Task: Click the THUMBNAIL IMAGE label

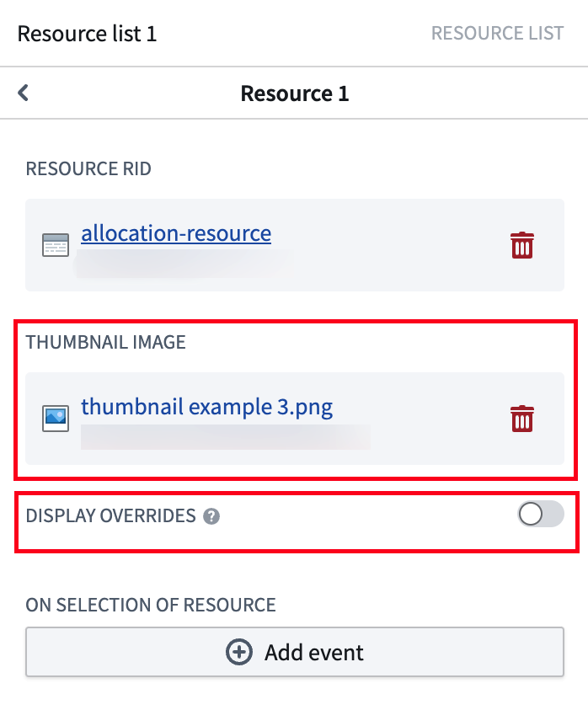Action: (x=105, y=342)
